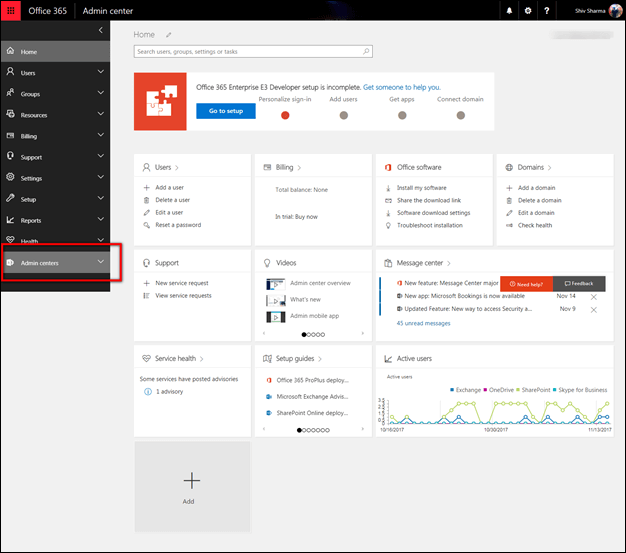Click Check health under Domains

535,226
